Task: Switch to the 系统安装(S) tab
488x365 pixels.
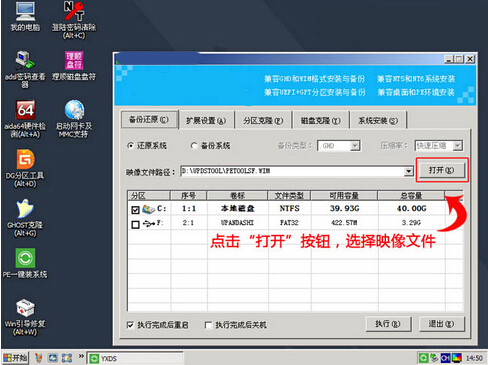Action: point(378,120)
